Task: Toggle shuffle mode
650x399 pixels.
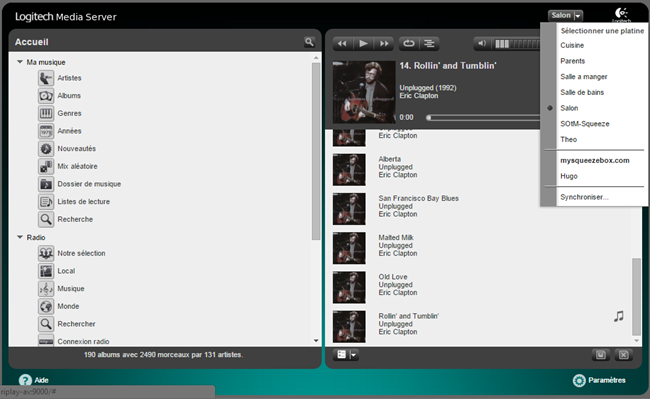Action: coord(429,43)
